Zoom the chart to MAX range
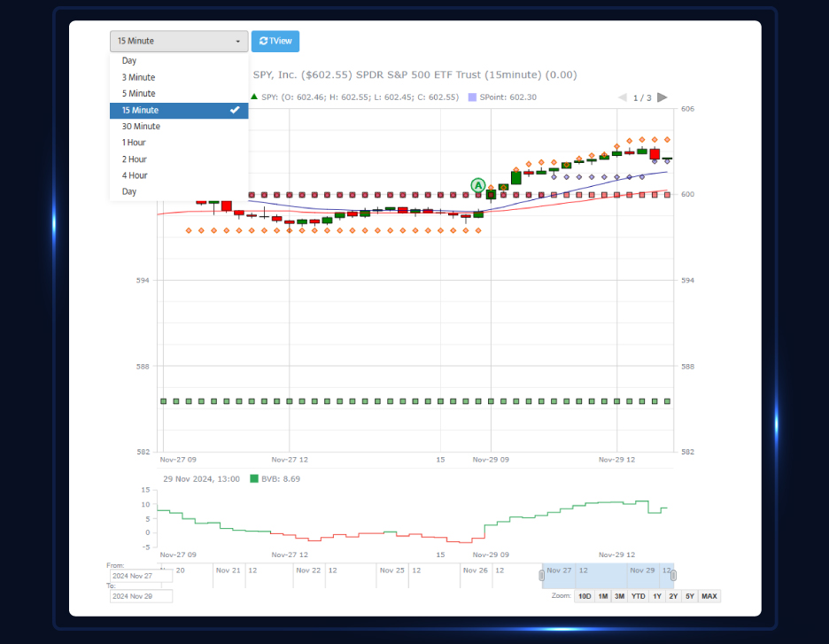829x644 pixels. point(709,596)
